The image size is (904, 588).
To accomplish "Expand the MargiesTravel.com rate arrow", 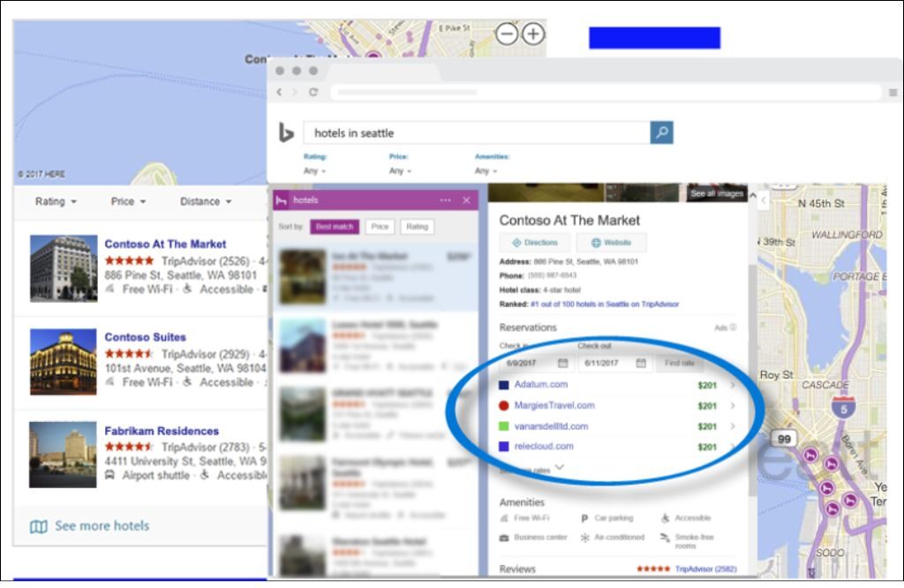I will [x=733, y=405].
